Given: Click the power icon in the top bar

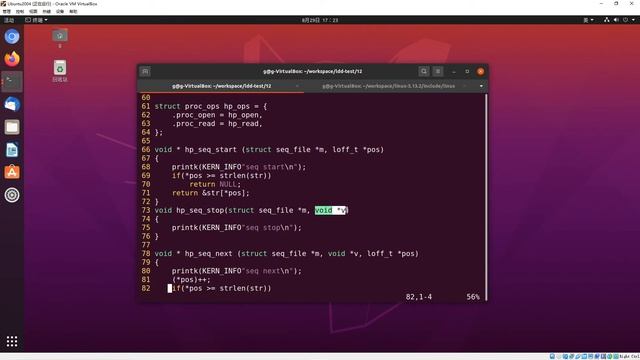Looking at the screenshot, I should (x=625, y=20).
